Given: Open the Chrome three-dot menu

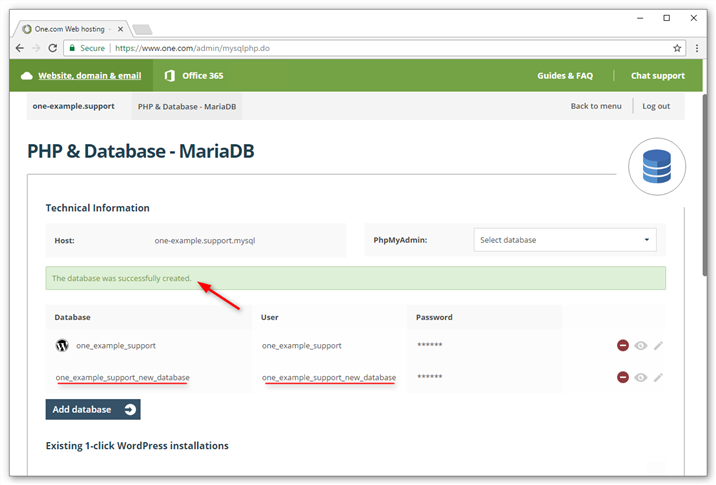Looking at the screenshot, I should click(697, 48).
